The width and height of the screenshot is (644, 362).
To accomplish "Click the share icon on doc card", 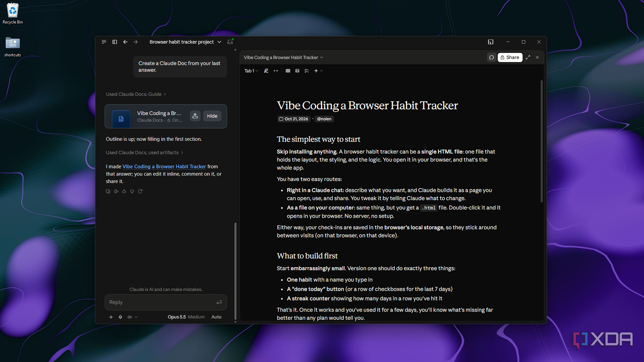I will (x=195, y=116).
